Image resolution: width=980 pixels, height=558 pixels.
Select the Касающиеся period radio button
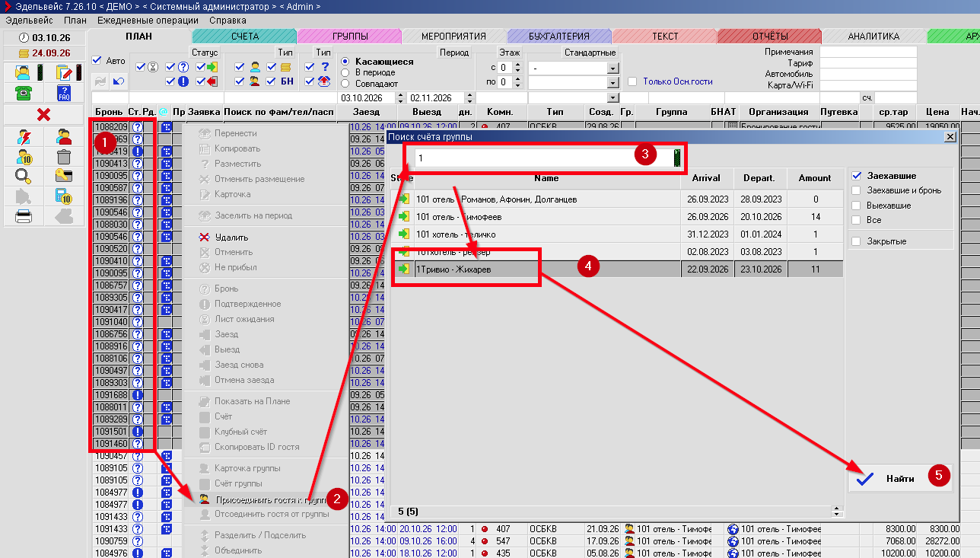345,62
